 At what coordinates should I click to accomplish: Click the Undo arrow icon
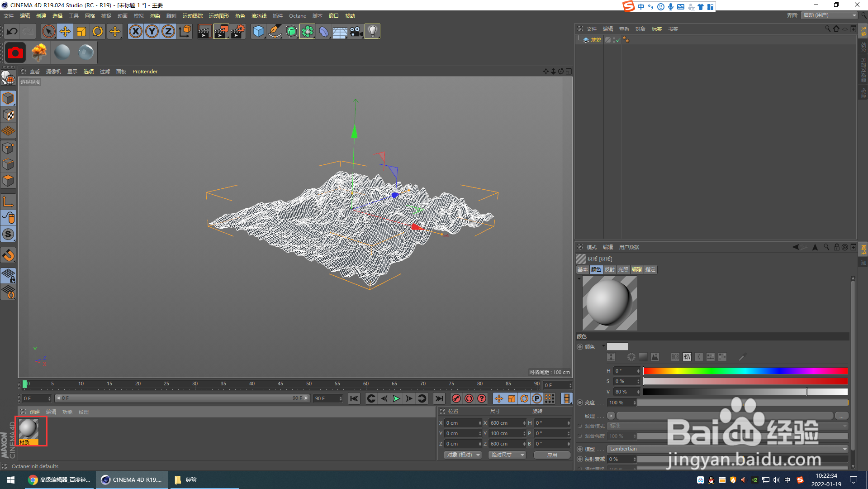tap(12, 31)
